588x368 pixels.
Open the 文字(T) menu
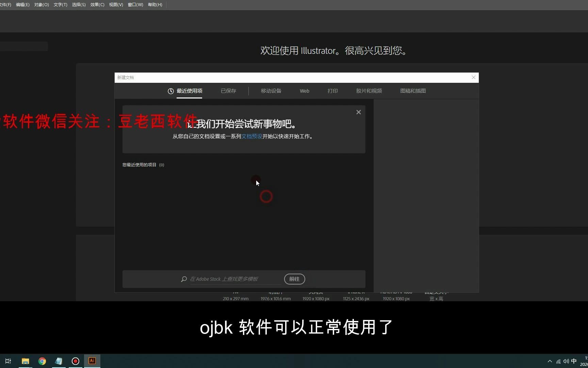coord(60,5)
